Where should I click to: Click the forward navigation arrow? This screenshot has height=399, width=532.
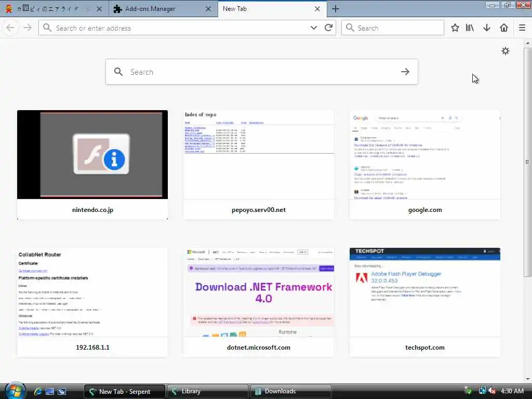click(x=28, y=28)
